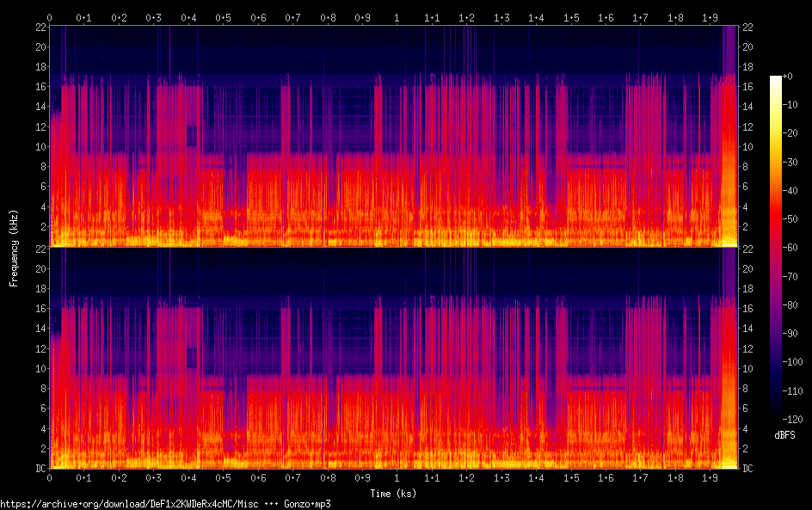Click the 1.9 tick on bottom time axis
Screen dimensions: 812x510
click(710, 477)
